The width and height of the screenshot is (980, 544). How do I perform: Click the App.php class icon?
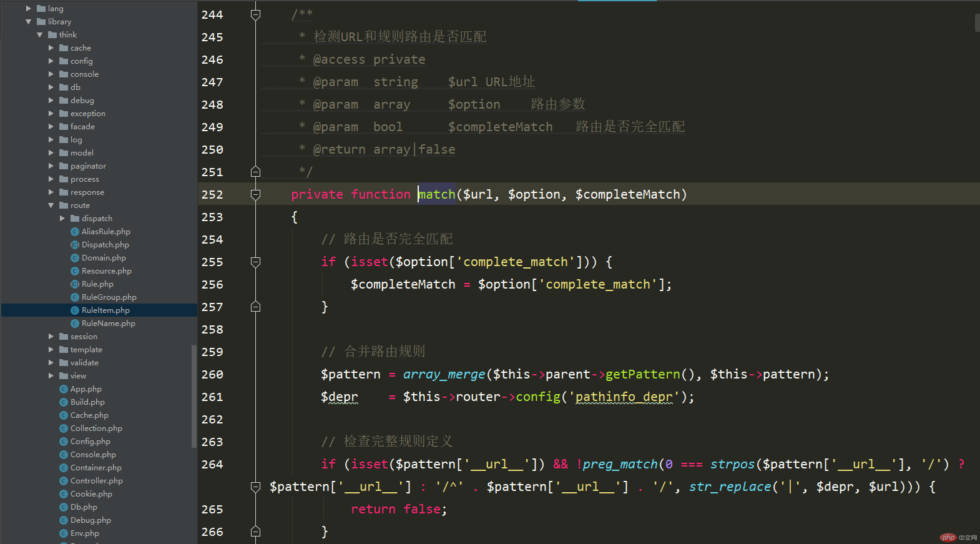(x=64, y=389)
